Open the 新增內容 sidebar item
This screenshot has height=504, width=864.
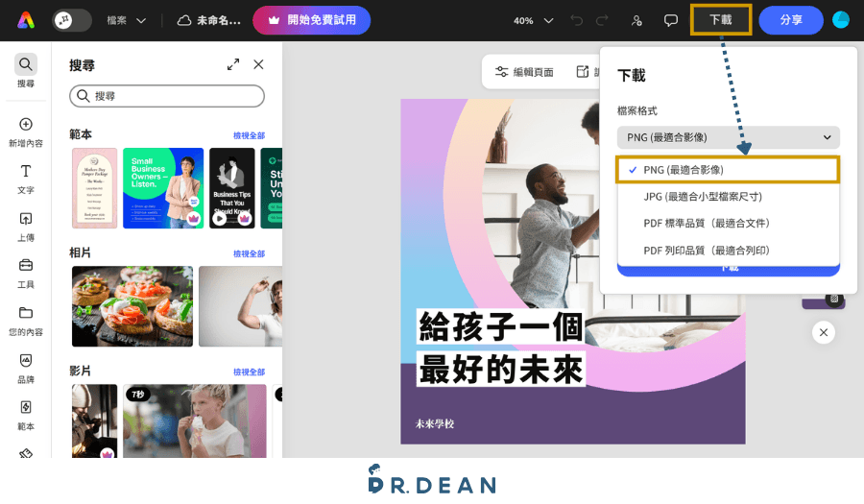(x=26, y=132)
